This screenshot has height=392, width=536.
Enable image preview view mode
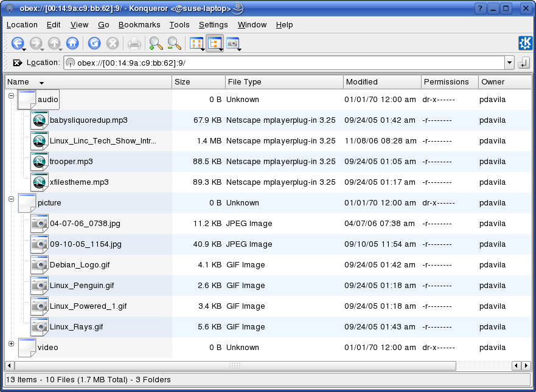pos(232,43)
